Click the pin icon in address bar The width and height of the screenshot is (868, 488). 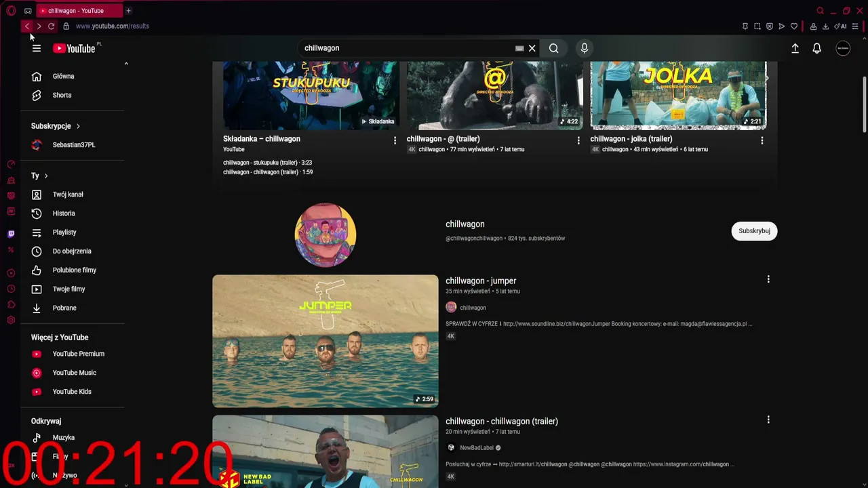[x=745, y=26]
